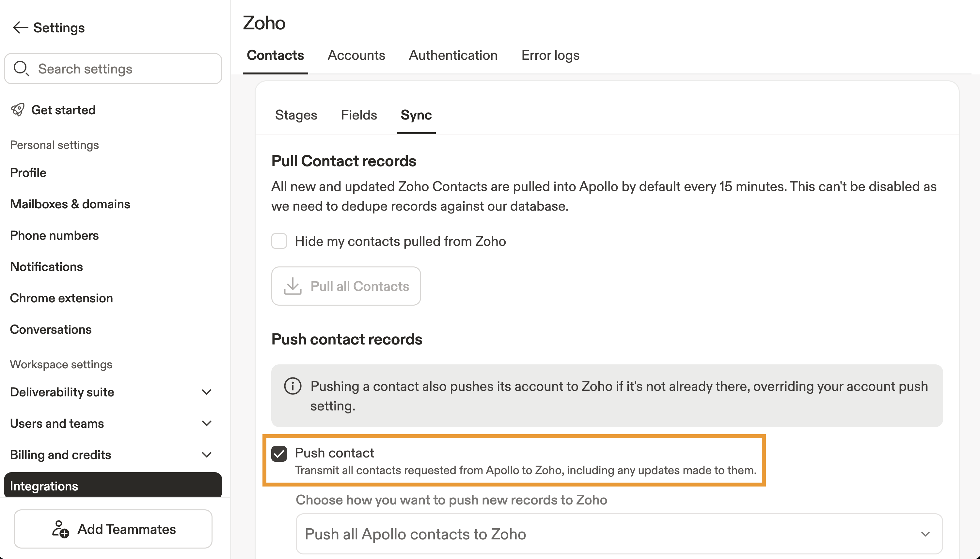Switch to the Fields sub-tab
The width and height of the screenshot is (980, 559).
point(358,115)
